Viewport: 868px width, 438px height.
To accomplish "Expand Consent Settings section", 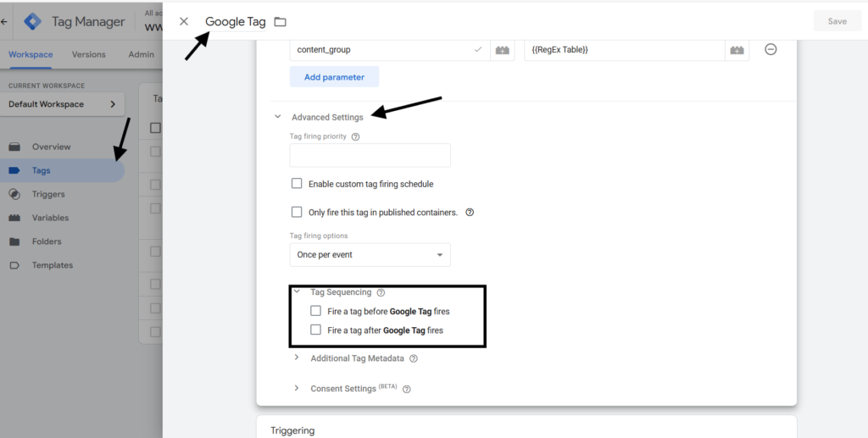I will (x=297, y=388).
